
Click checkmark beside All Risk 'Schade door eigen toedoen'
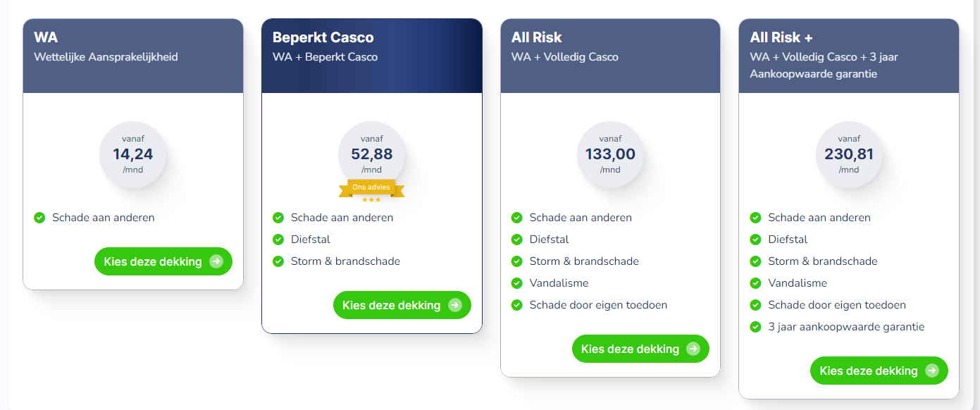coord(517,305)
